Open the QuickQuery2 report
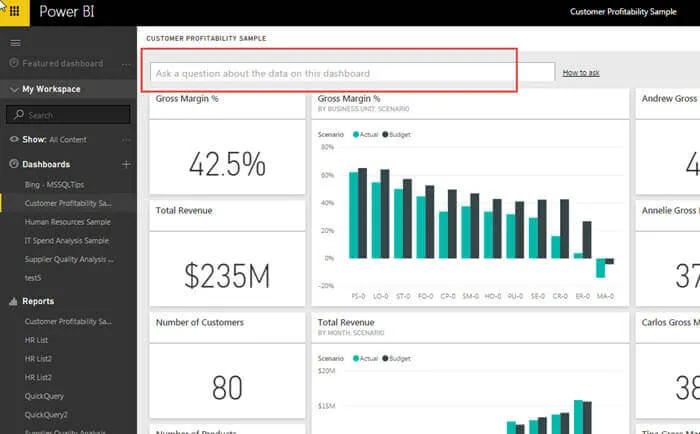 [46, 415]
